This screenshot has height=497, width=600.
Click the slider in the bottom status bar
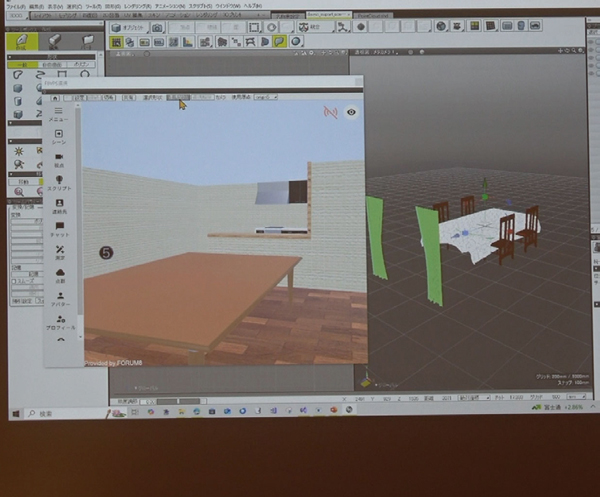click(178, 401)
